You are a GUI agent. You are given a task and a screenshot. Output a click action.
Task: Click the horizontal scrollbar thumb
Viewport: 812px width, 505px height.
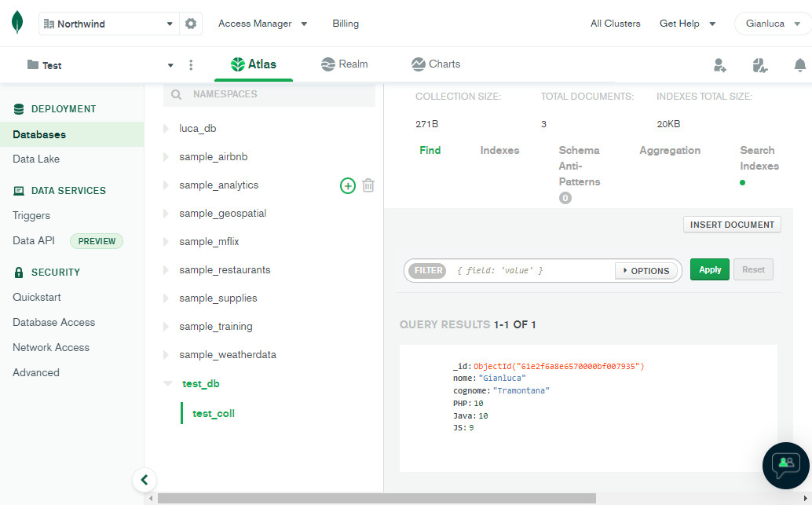click(x=376, y=498)
